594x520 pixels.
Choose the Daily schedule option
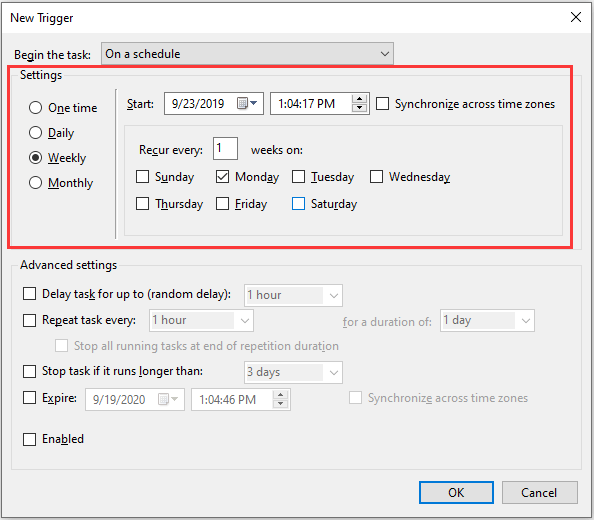[35, 133]
